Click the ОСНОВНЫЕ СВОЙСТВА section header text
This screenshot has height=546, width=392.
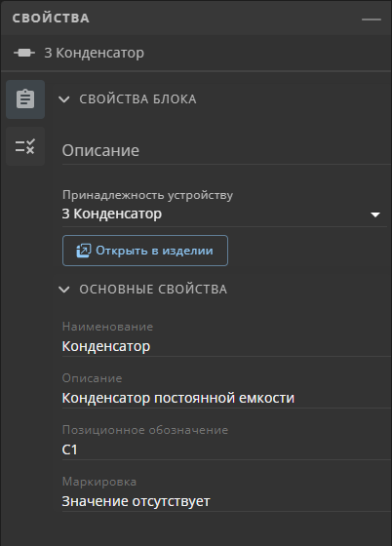coord(153,290)
